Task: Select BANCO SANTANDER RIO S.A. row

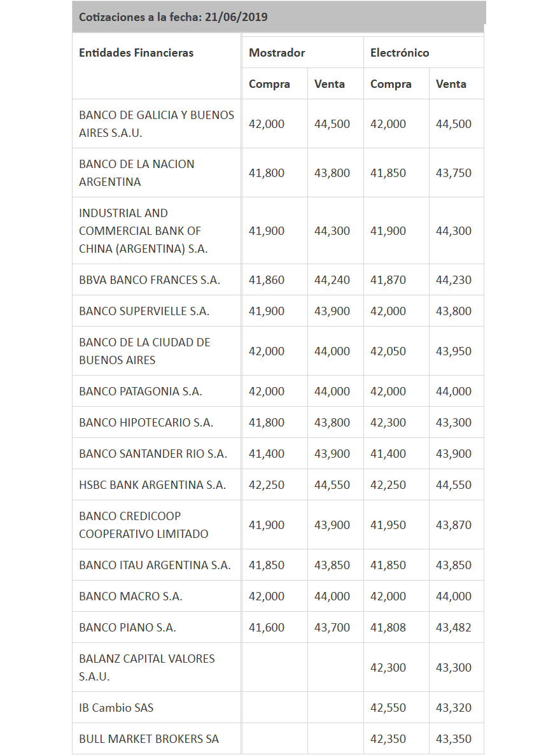Action: click(278, 454)
